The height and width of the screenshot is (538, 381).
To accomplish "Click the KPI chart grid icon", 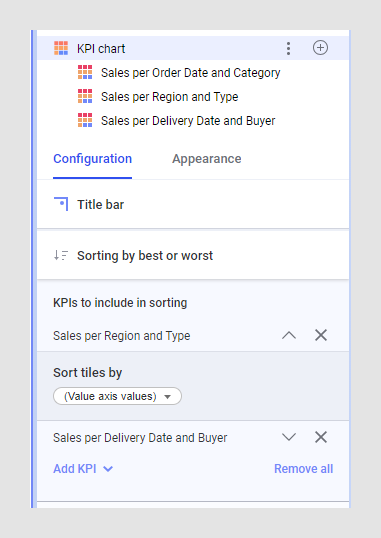I will coord(61,48).
